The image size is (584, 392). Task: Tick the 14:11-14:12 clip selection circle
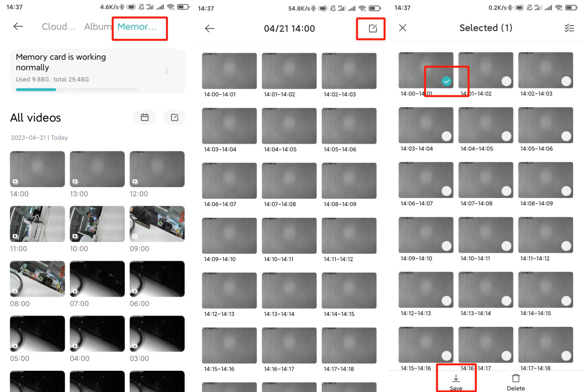click(x=566, y=246)
